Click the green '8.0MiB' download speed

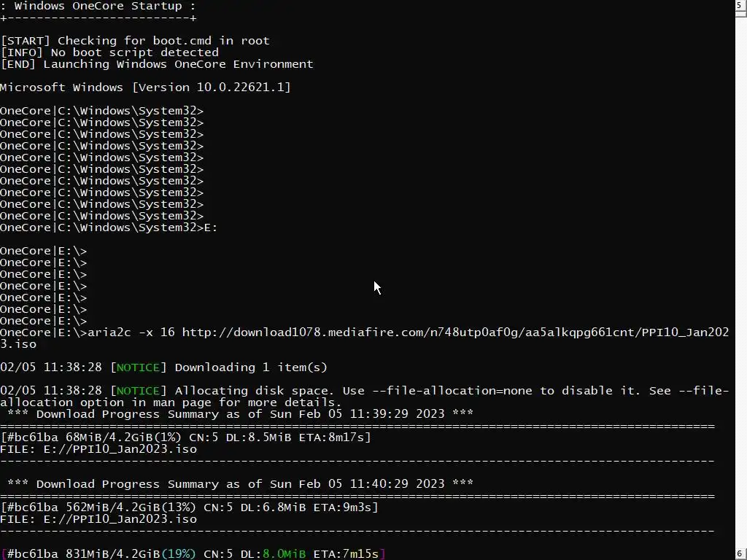[x=284, y=554]
